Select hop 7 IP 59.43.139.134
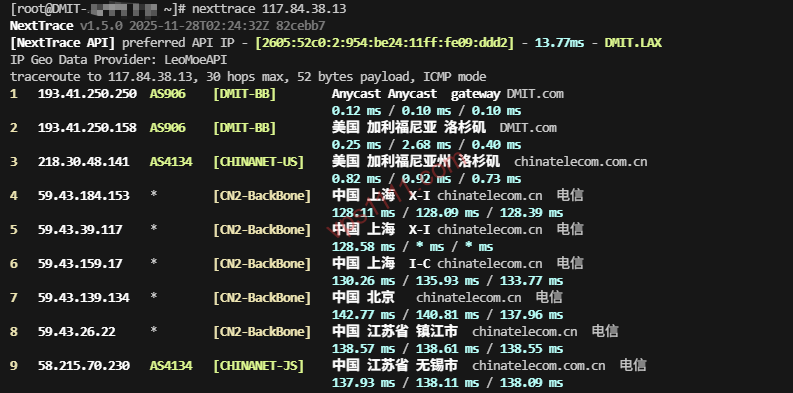The width and height of the screenshot is (793, 393). pos(83,297)
